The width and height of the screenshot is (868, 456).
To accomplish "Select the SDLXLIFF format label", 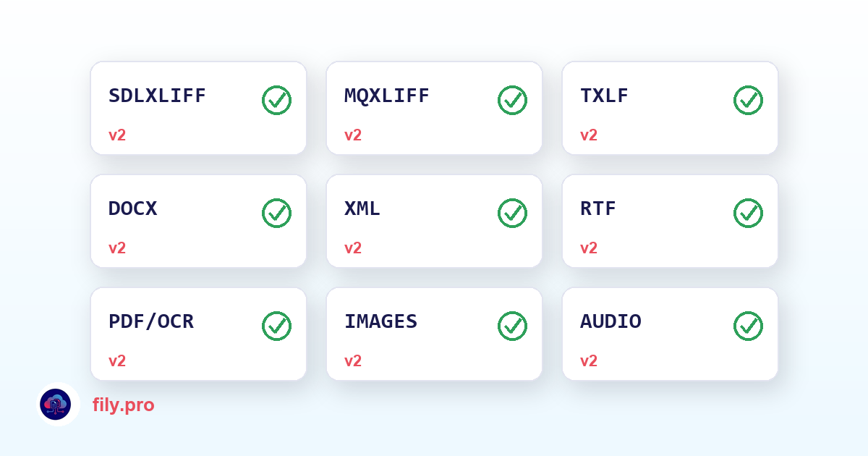I will 157,96.
